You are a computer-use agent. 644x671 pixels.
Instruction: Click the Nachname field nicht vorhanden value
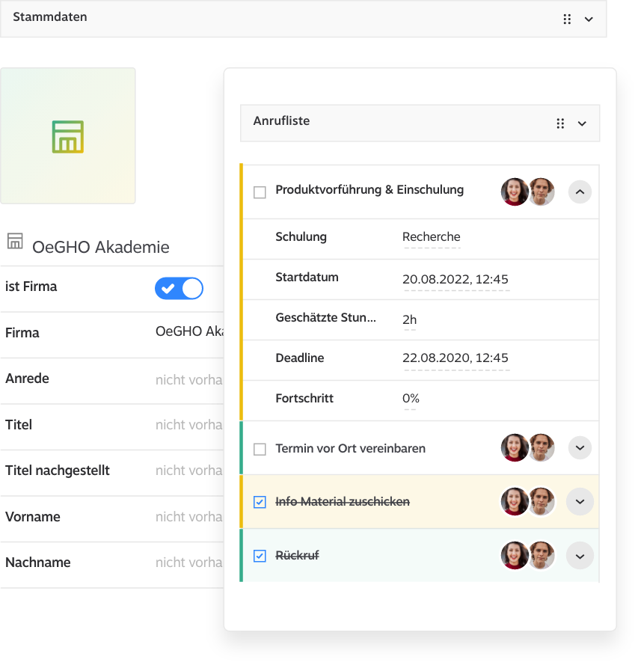coord(189,563)
